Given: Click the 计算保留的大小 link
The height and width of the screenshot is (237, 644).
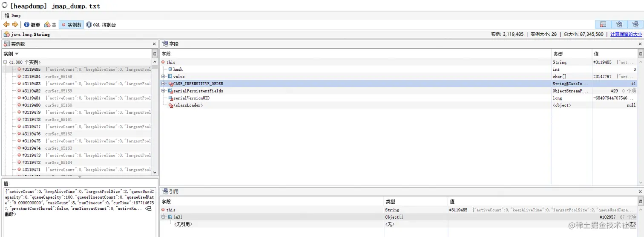Looking at the screenshot, I should pyautogui.click(x=626, y=34).
